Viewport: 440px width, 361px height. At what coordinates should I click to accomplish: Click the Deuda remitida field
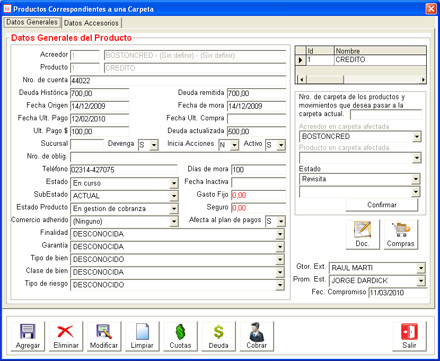(256, 93)
